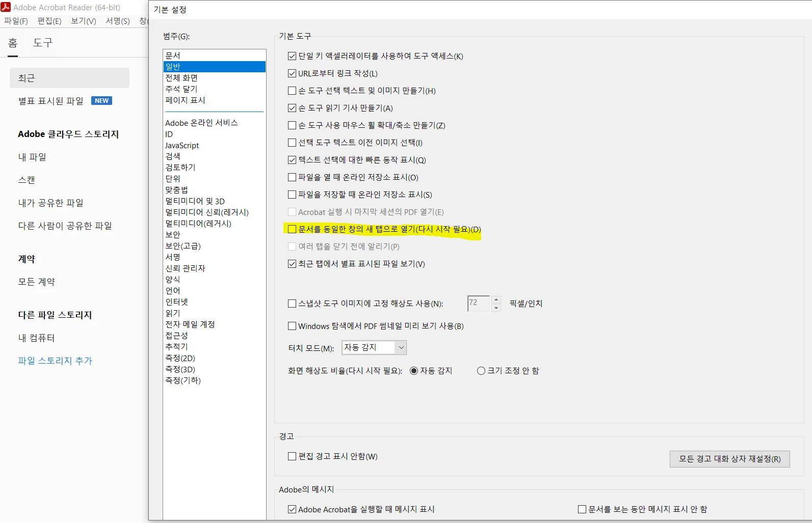
Task: Switch to the 도구 tab
Action: coord(43,43)
